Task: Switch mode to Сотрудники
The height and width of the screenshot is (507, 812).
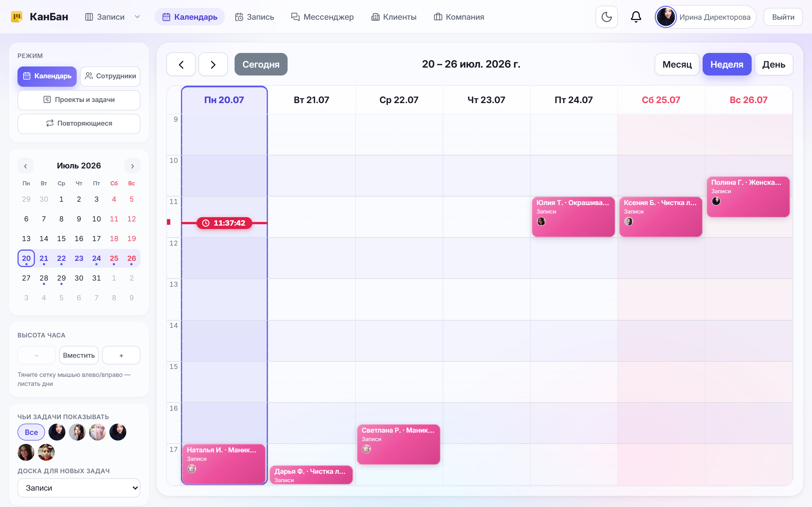Action: point(111,76)
